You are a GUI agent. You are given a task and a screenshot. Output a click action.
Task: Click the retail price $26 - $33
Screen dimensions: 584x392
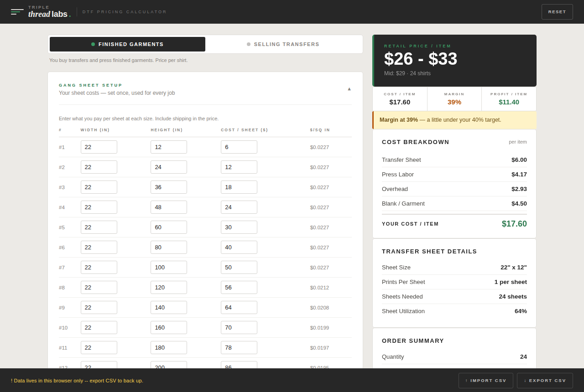click(x=421, y=59)
